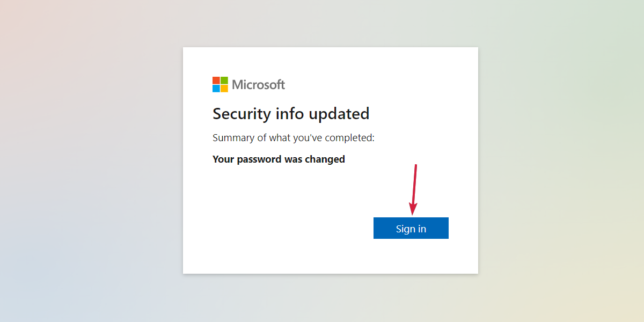Image resolution: width=644 pixels, height=322 pixels.
Task: Click the "Summary of what you've completed:" line
Action: [293, 138]
